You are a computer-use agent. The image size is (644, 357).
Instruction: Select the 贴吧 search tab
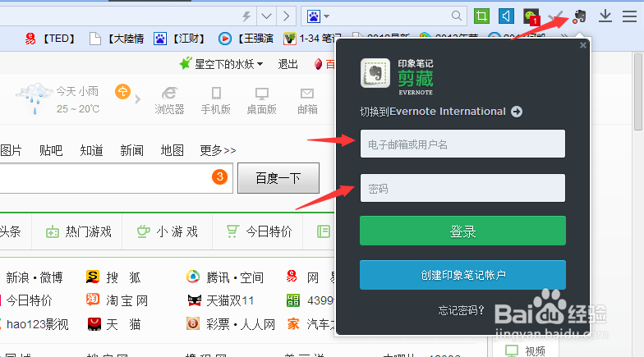pos(51,151)
